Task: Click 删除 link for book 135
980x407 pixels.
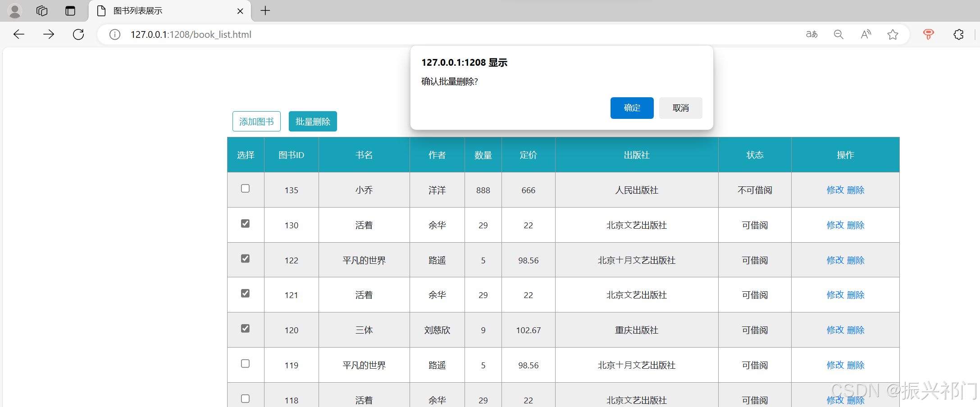Action: click(856, 190)
